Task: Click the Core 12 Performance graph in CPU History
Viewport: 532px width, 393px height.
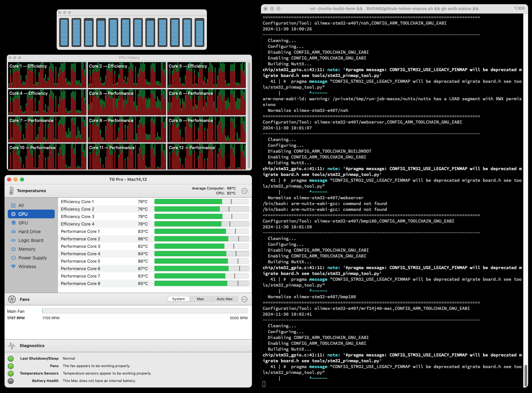Action: pos(207,157)
